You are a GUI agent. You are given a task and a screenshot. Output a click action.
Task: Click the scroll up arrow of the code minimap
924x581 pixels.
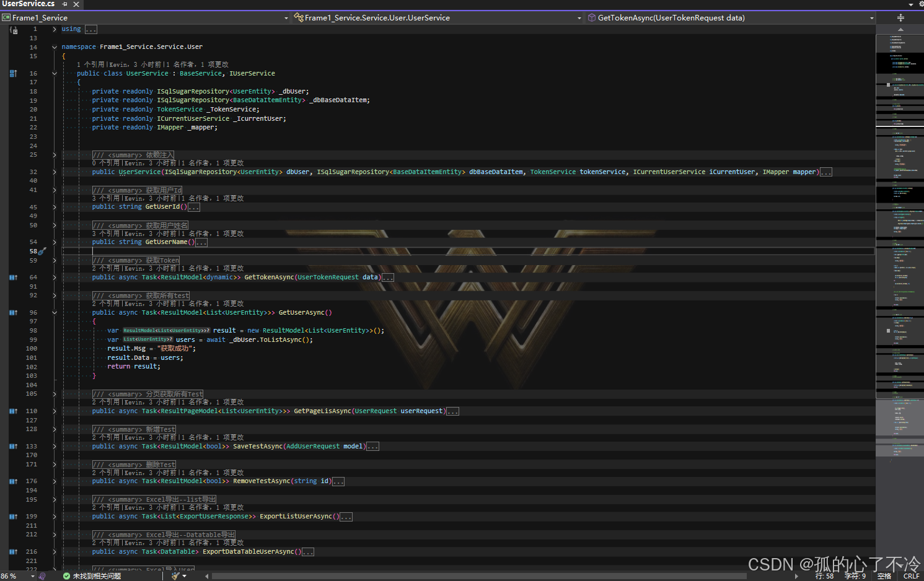point(900,29)
